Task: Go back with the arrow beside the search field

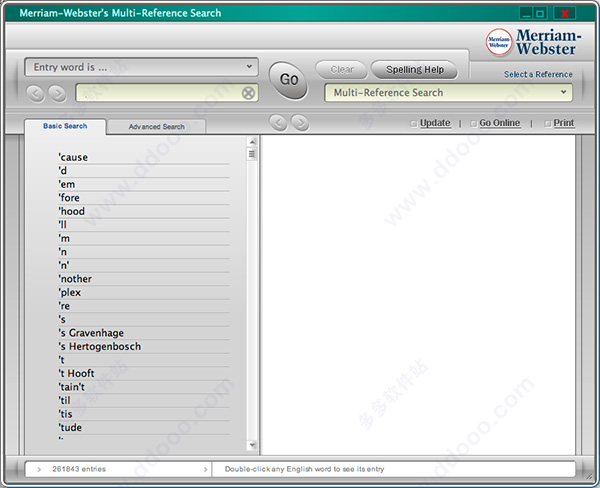Action: [x=36, y=93]
